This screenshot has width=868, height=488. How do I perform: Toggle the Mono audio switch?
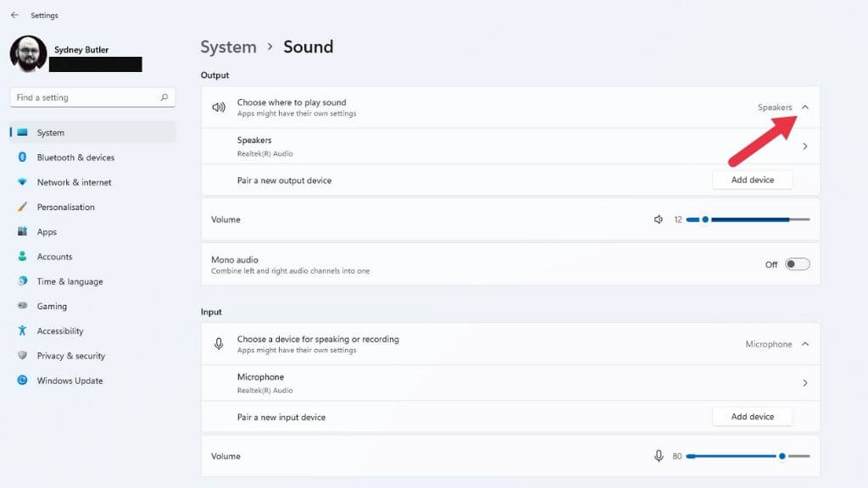click(x=797, y=264)
